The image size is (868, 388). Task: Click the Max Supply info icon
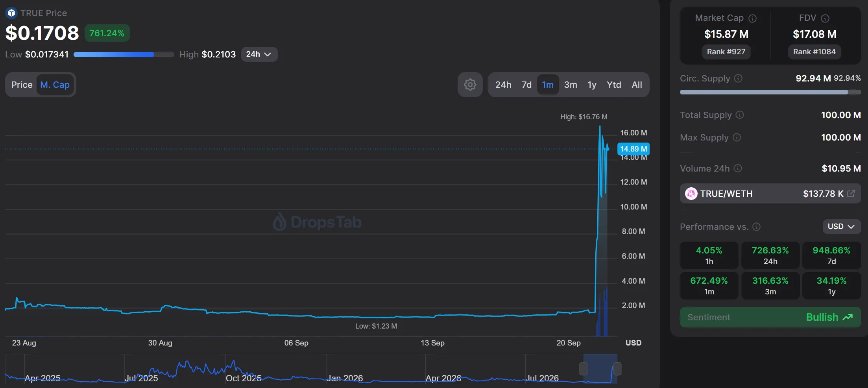pyautogui.click(x=737, y=137)
